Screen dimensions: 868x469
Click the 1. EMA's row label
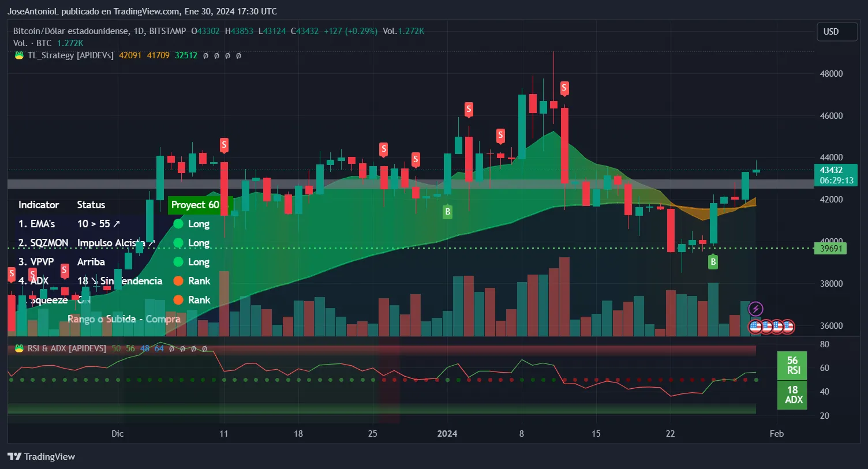coord(36,224)
